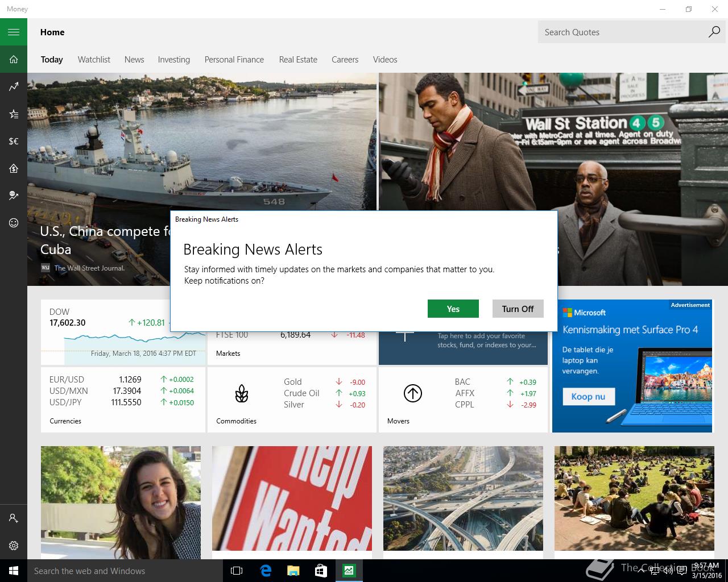Click the BAC mover row
The width and height of the screenshot is (728, 582).
point(495,382)
